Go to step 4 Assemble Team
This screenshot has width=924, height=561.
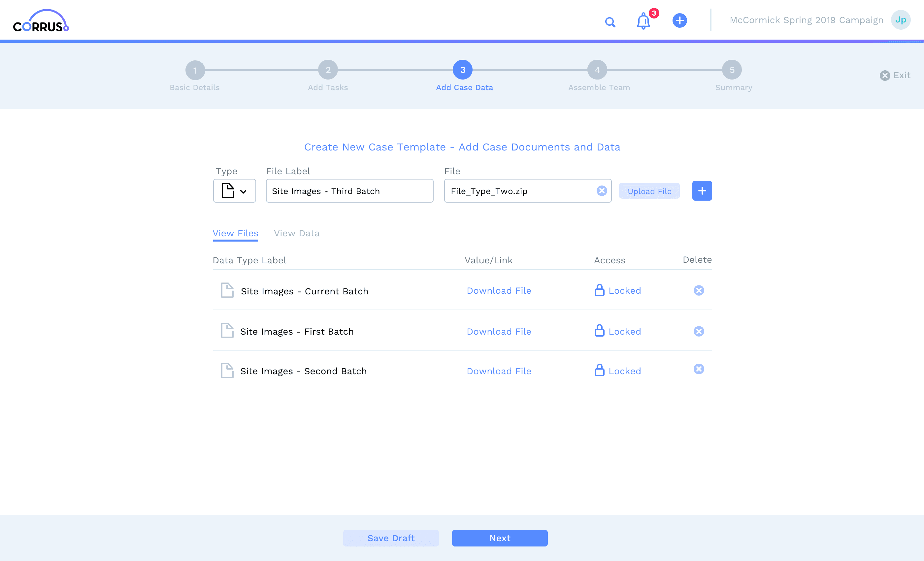point(597,70)
